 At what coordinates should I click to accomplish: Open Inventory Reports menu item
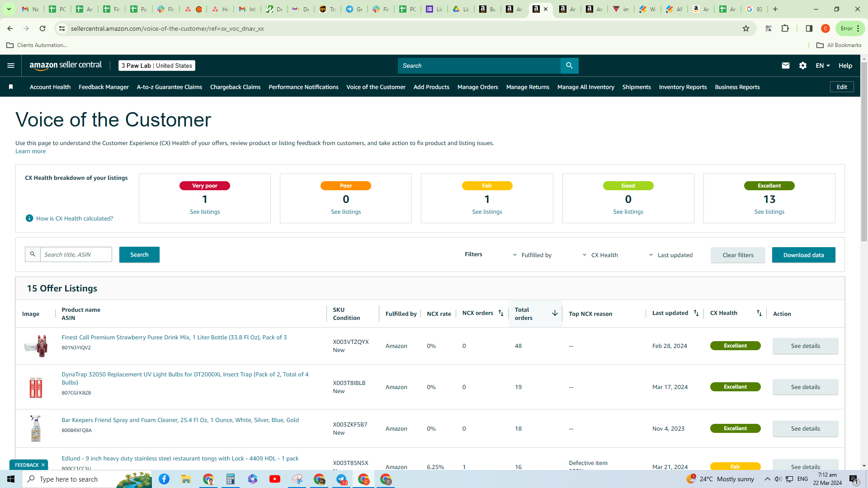click(x=683, y=87)
